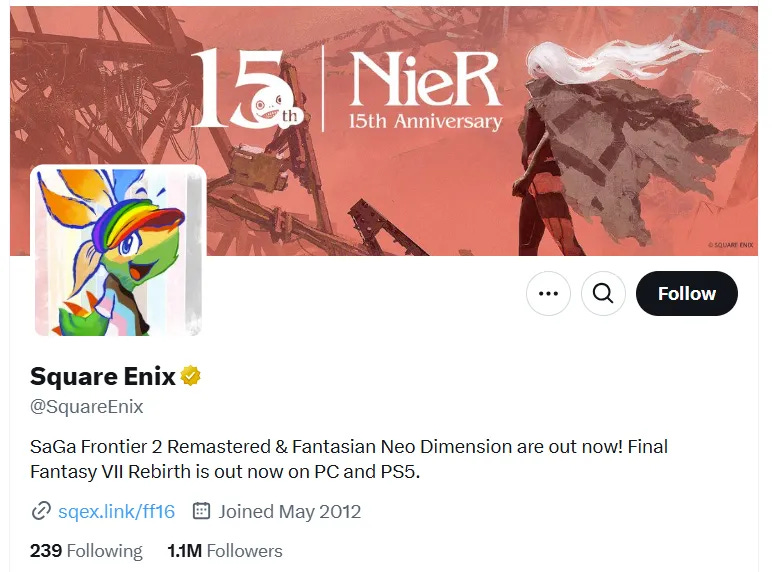
Task: Click the link chain icon beside sqex.link
Action: (41, 511)
